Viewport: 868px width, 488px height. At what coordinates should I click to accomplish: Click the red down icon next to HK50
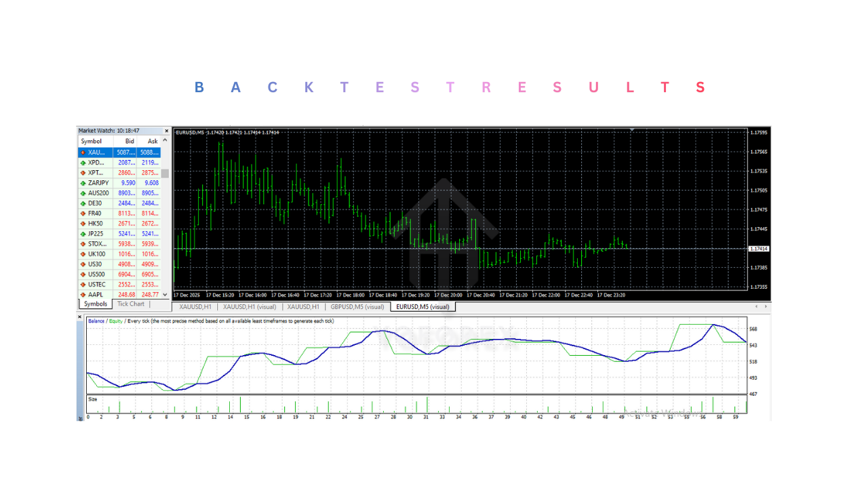pos(83,223)
